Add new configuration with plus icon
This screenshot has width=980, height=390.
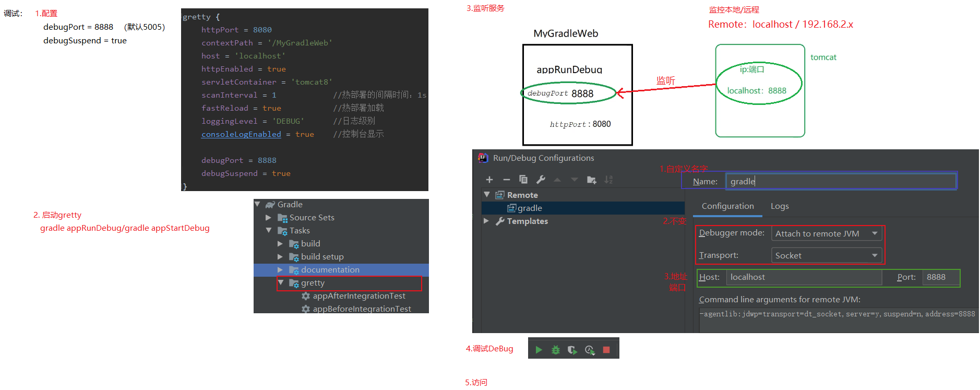(x=489, y=180)
